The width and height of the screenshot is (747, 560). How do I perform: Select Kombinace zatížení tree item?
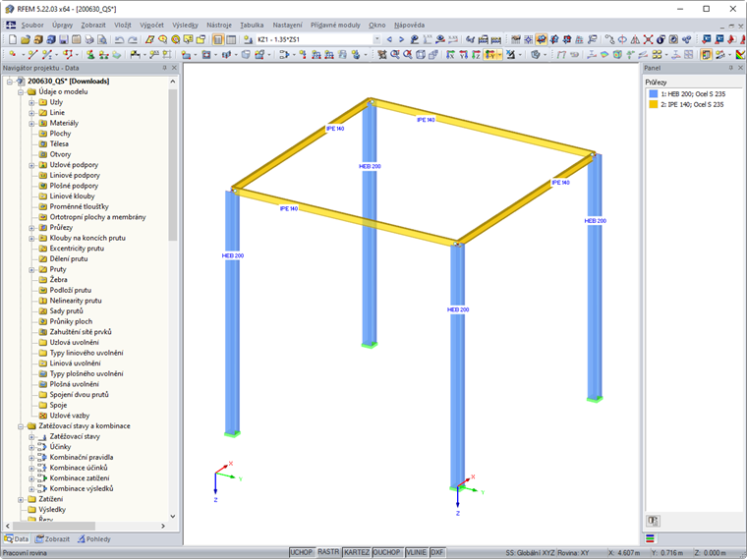click(x=79, y=478)
